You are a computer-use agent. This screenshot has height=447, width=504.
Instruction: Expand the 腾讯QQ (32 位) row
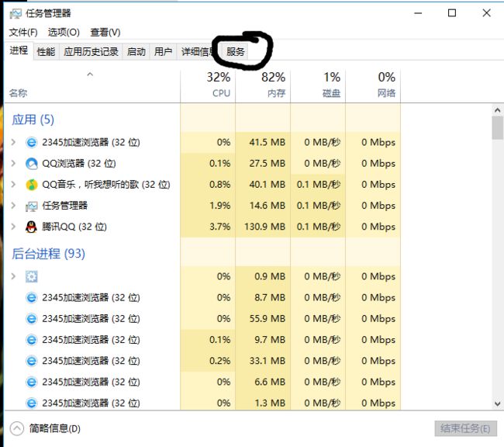(x=13, y=227)
